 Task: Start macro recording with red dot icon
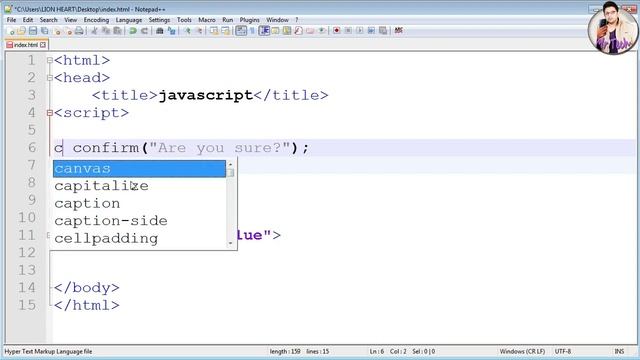pos(336,31)
